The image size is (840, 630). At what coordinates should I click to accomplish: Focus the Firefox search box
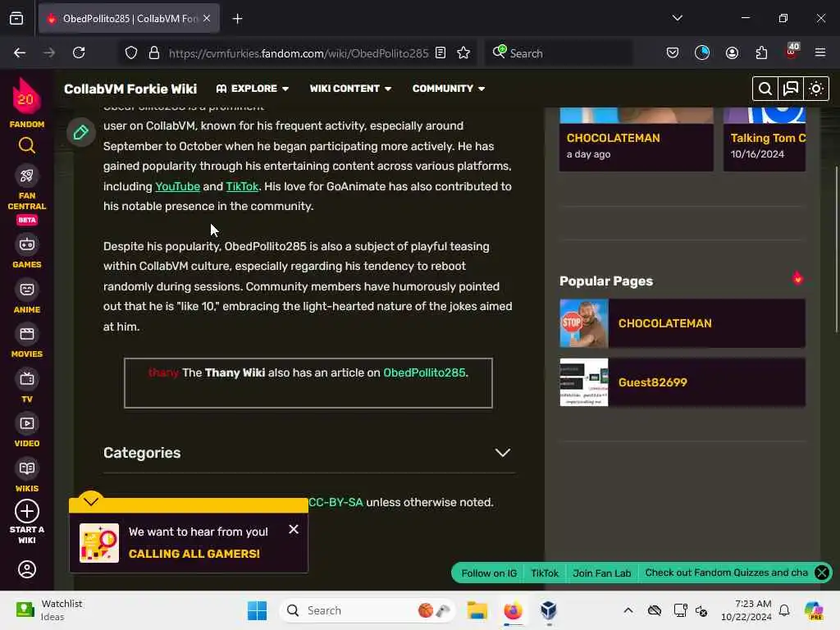(x=558, y=53)
